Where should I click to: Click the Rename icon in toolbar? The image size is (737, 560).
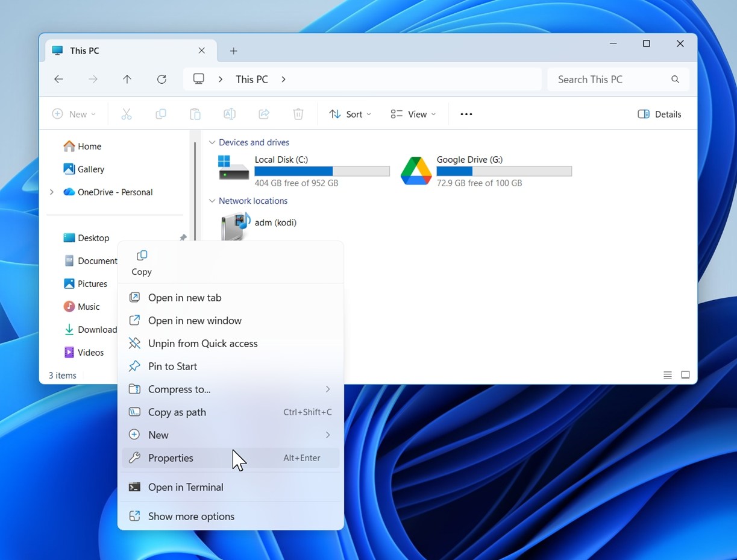[229, 114]
